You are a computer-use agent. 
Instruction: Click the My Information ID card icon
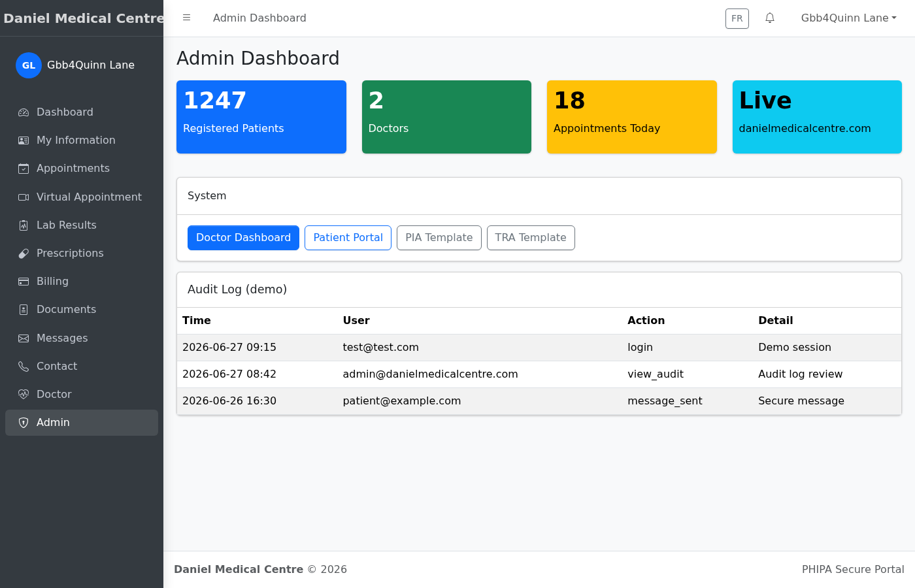click(24, 140)
